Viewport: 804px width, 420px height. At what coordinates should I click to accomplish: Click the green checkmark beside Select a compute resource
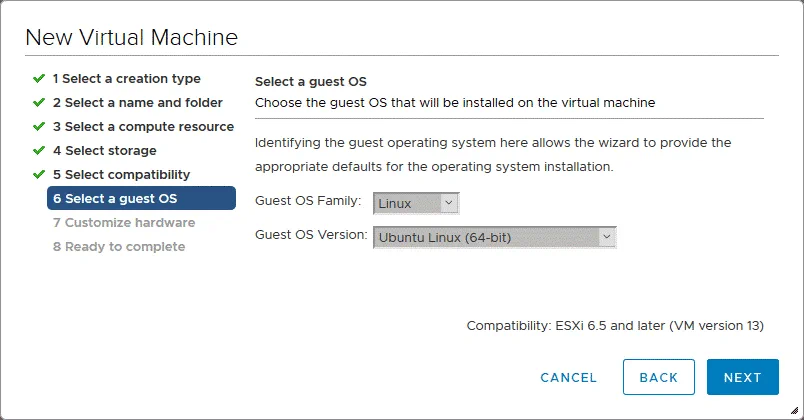point(39,126)
